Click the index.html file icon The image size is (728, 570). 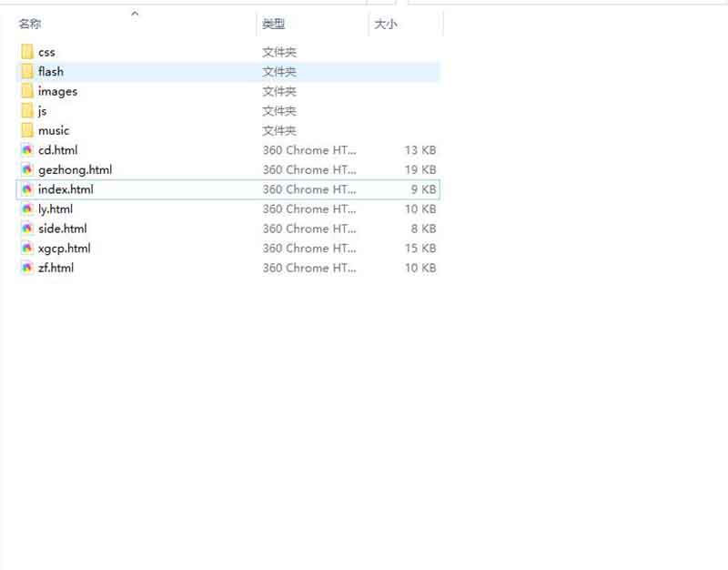[x=27, y=189]
